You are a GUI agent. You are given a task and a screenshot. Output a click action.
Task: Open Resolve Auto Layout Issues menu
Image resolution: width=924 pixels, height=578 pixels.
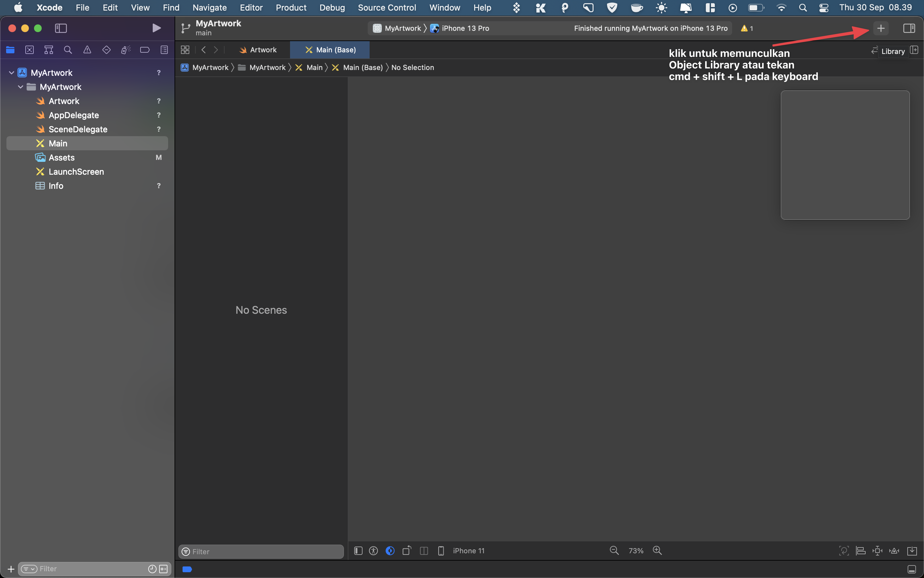click(894, 550)
